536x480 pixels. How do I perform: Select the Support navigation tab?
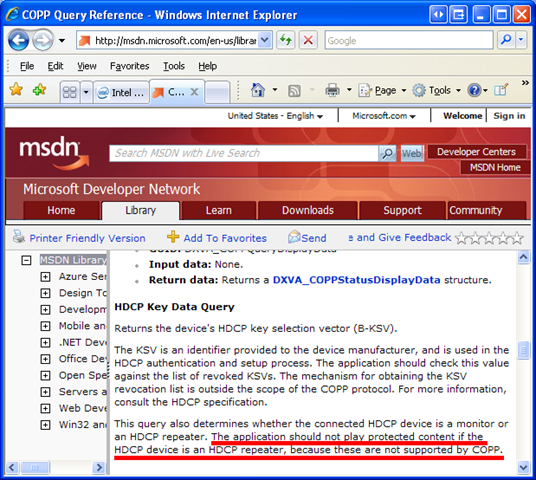pyautogui.click(x=402, y=210)
